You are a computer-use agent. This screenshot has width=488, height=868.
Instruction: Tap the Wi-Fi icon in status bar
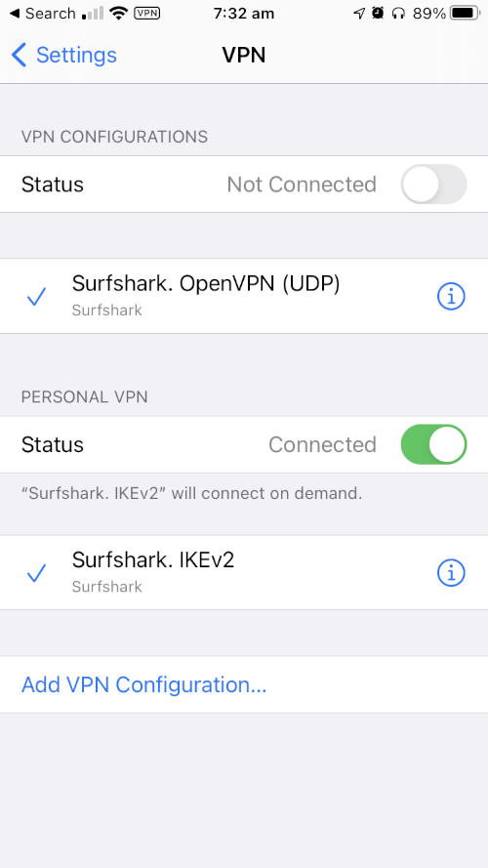(x=119, y=14)
